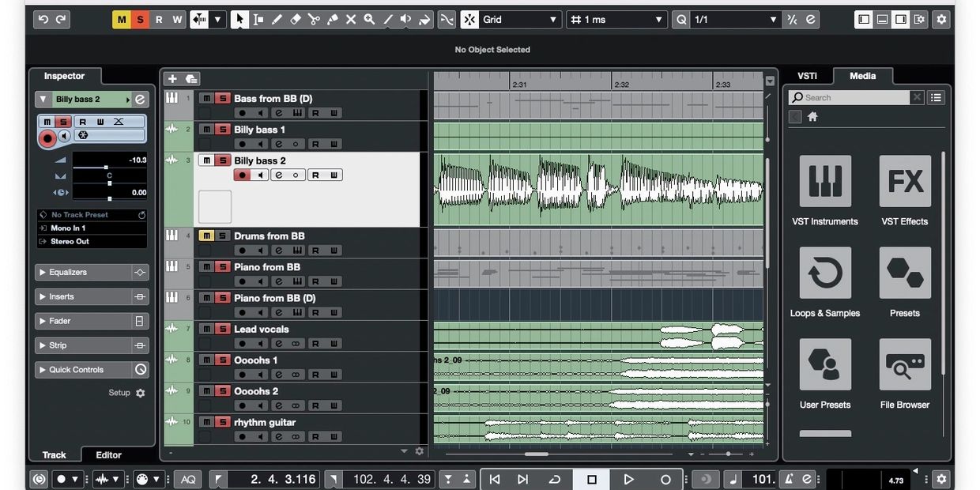980x490 pixels.
Task: Toggle solo on Lead vocals track
Action: pyautogui.click(x=223, y=329)
